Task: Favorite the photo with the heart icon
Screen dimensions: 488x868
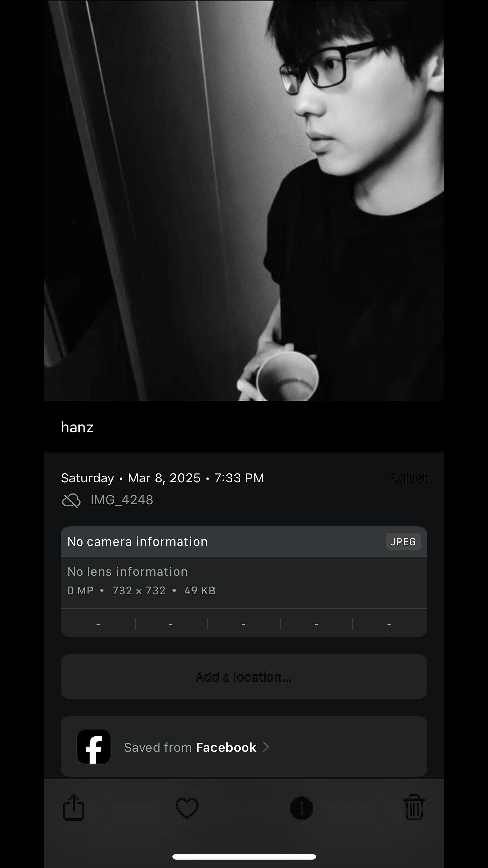Action: point(187,808)
